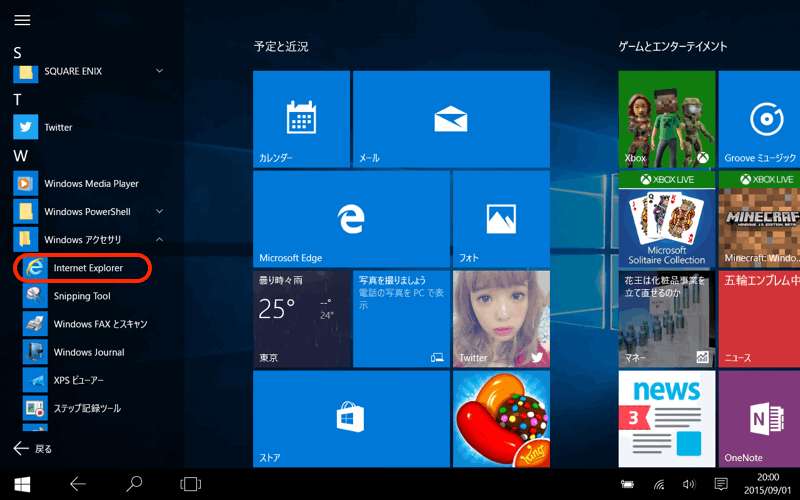
Task: Open the メール mail tile
Action: click(x=450, y=119)
